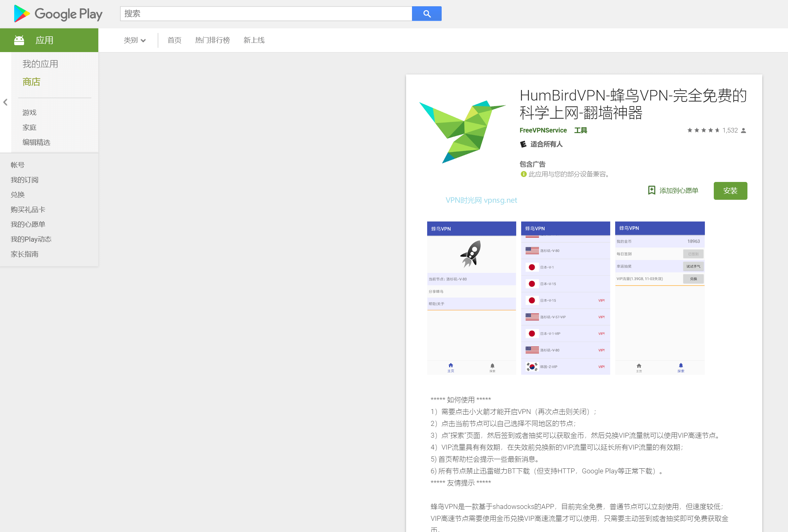This screenshot has height=532, width=788.
Task: Open the first rocket screenshot thumbnail
Action: [471, 298]
